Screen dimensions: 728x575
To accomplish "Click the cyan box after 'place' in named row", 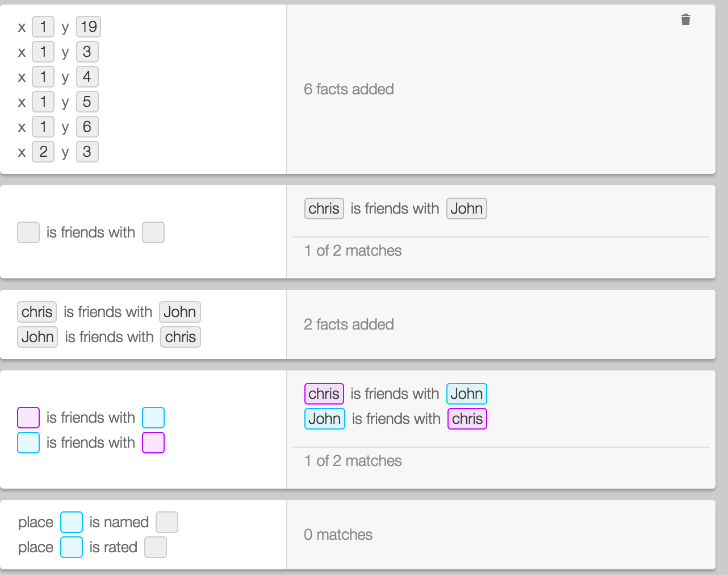I will coord(72,522).
